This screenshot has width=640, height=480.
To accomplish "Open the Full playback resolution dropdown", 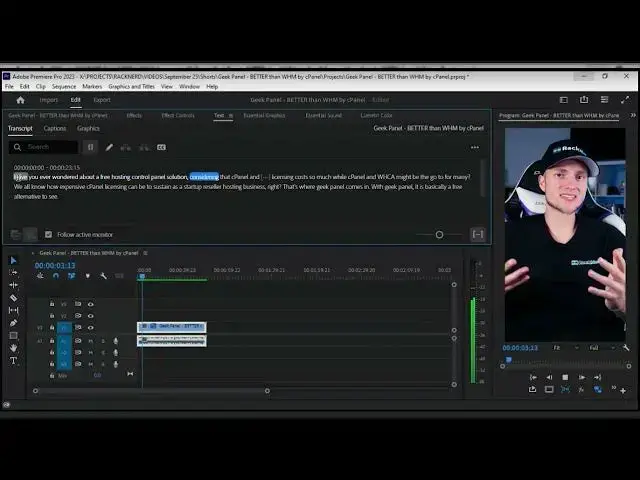I will click(602, 348).
